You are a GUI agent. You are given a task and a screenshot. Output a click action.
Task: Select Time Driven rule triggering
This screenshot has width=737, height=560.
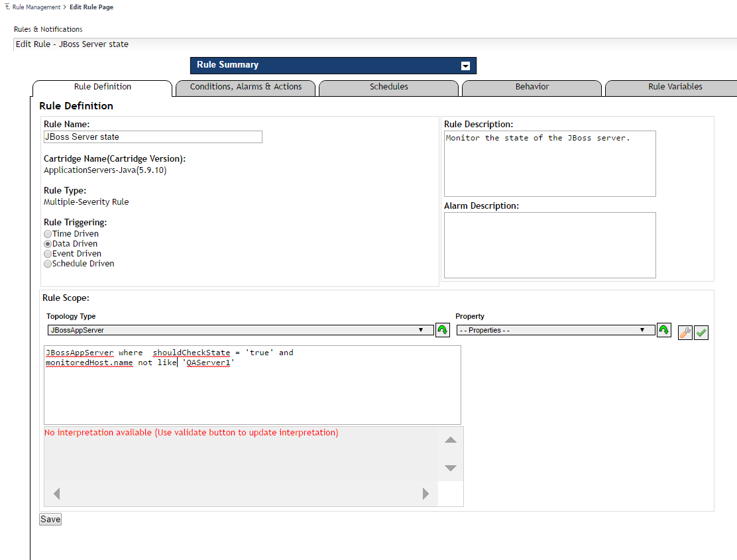point(48,234)
